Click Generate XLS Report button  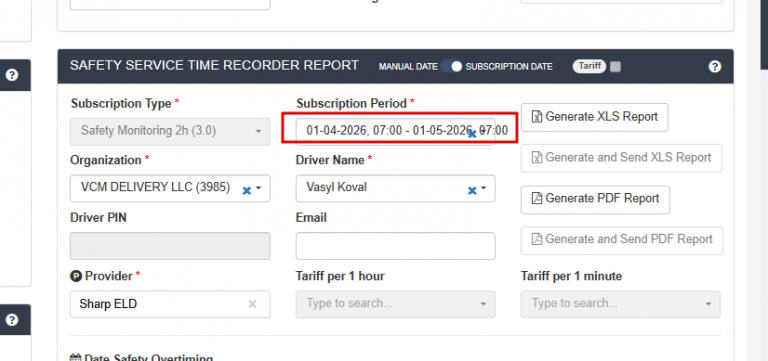pos(595,117)
